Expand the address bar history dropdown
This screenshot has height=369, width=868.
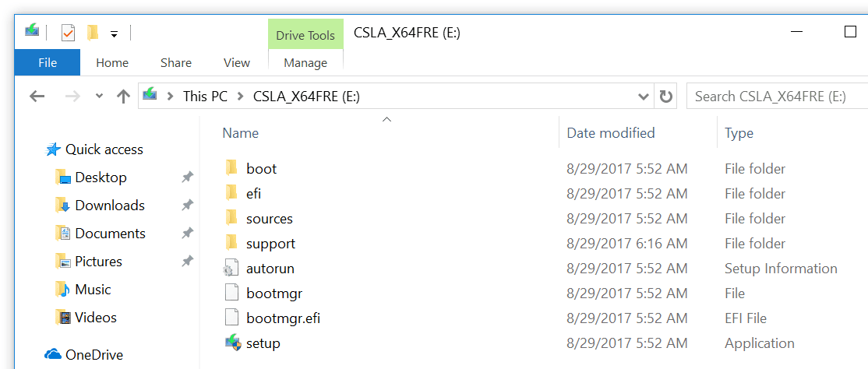[x=644, y=97]
